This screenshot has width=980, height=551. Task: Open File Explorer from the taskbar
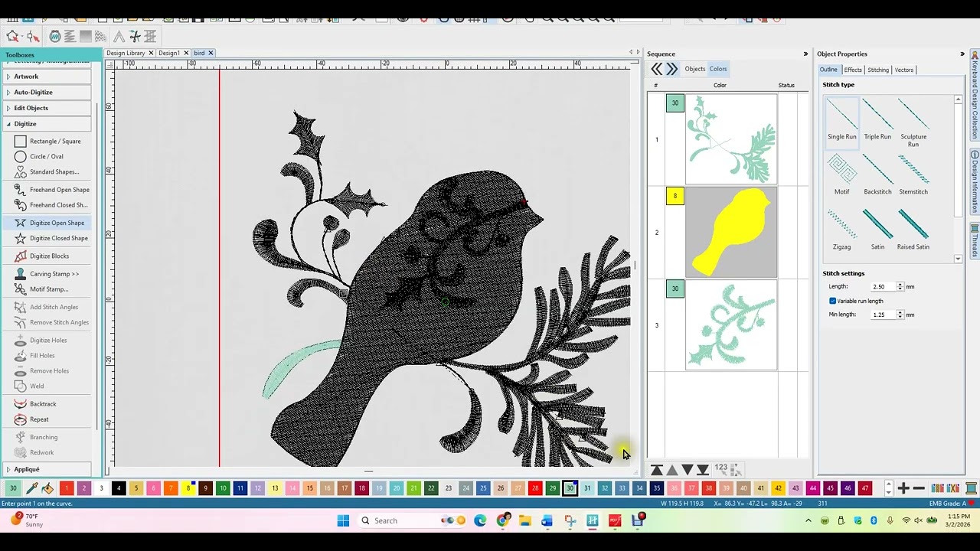click(524, 520)
